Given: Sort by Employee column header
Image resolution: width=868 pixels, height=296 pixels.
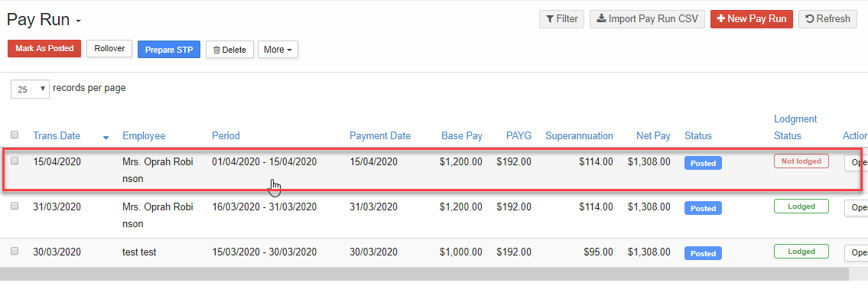Looking at the screenshot, I should tap(144, 135).
